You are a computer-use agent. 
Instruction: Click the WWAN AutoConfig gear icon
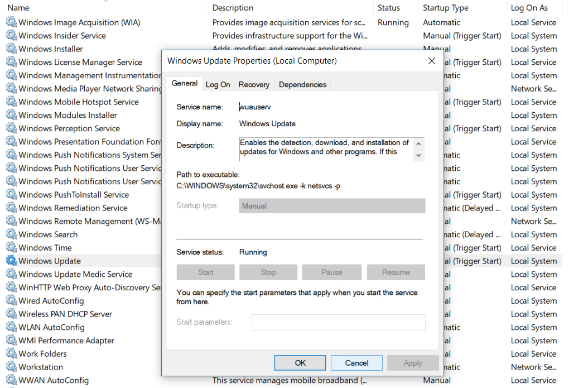pyautogui.click(x=12, y=380)
